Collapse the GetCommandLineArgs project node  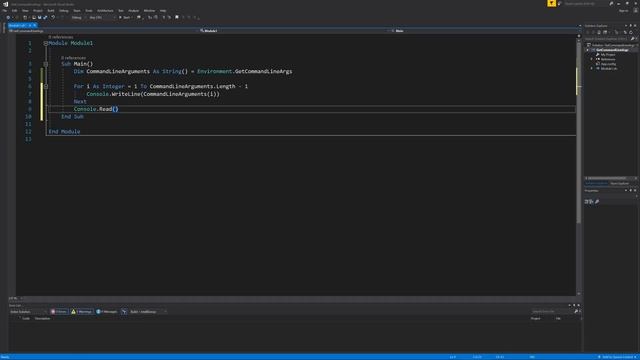587,50
